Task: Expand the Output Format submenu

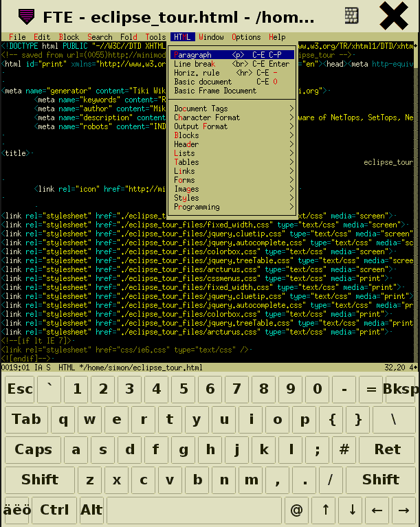Action: 232,126
